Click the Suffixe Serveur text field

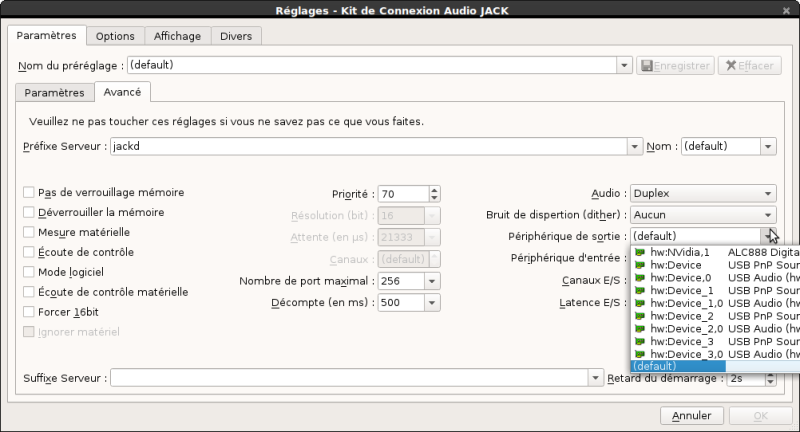[349, 378]
